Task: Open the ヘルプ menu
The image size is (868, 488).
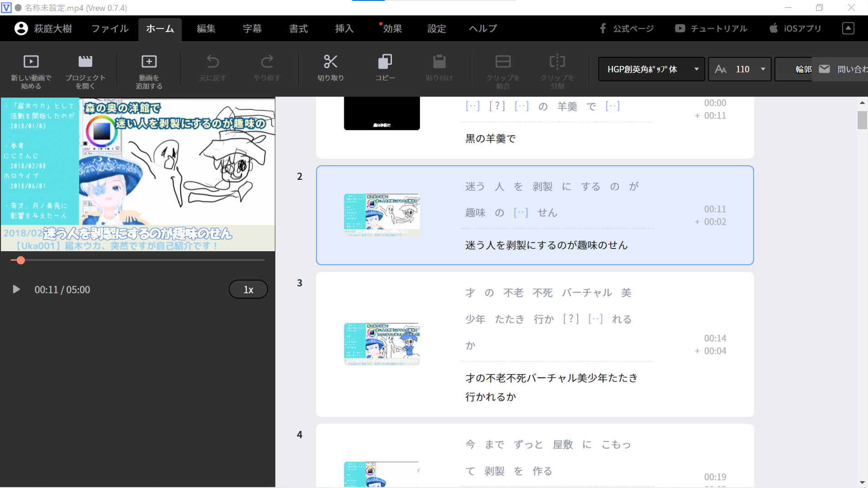Action: 483,29
